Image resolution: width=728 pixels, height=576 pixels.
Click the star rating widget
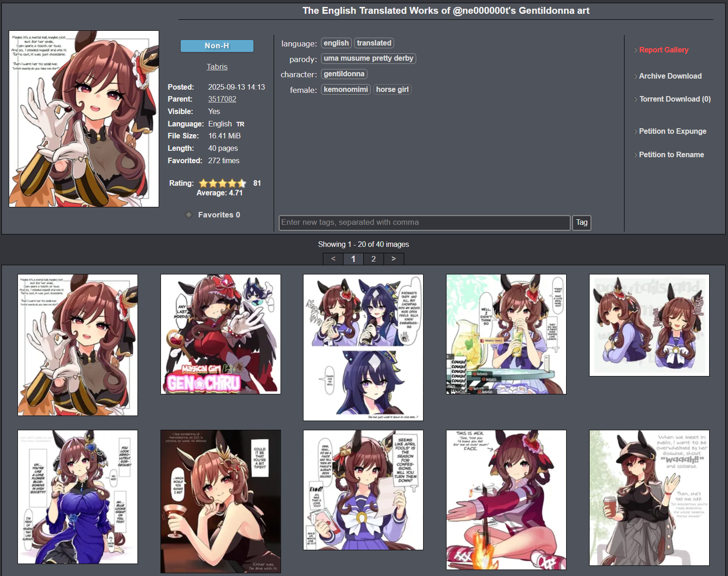(x=223, y=183)
